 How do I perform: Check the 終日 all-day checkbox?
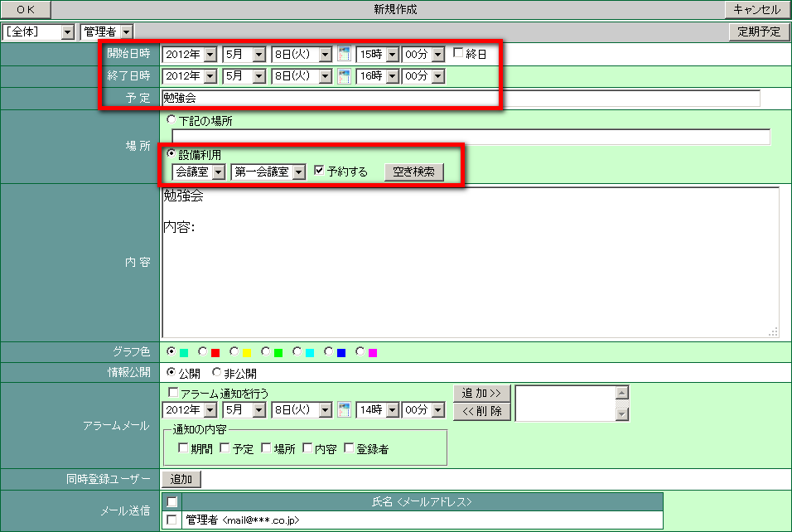tap(458, 52)
